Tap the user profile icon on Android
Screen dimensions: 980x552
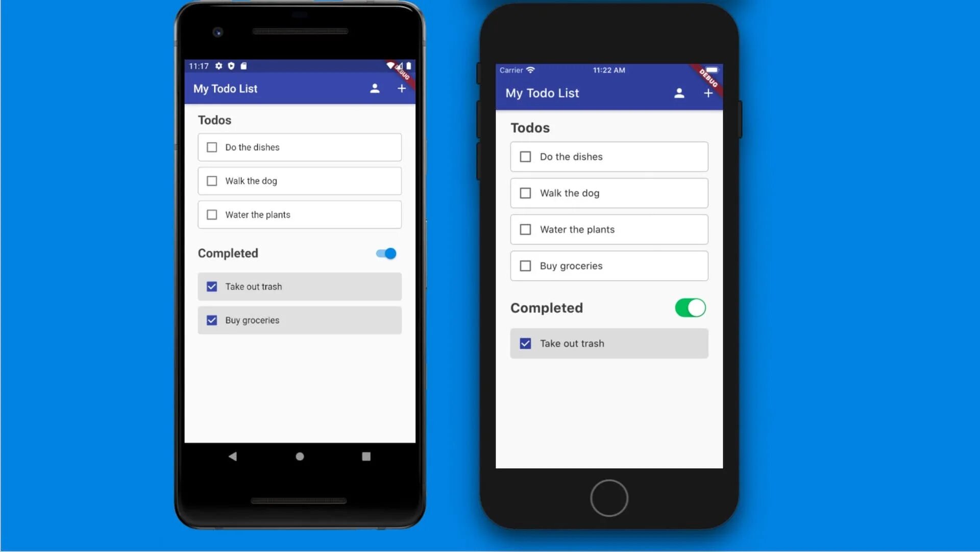click(375, 88)
